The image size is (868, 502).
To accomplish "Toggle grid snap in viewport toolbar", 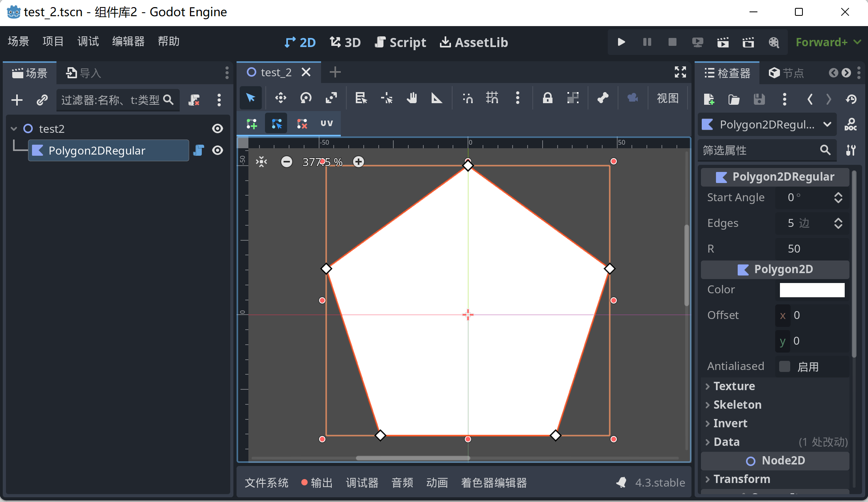I will 492,98.
